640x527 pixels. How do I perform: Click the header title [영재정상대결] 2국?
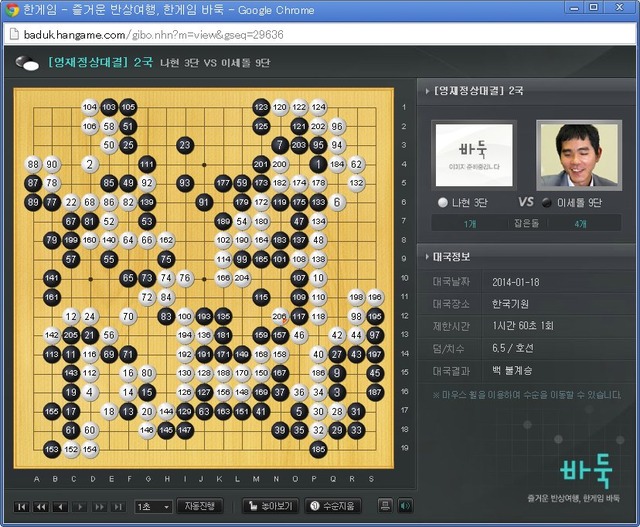click(100, 62)
